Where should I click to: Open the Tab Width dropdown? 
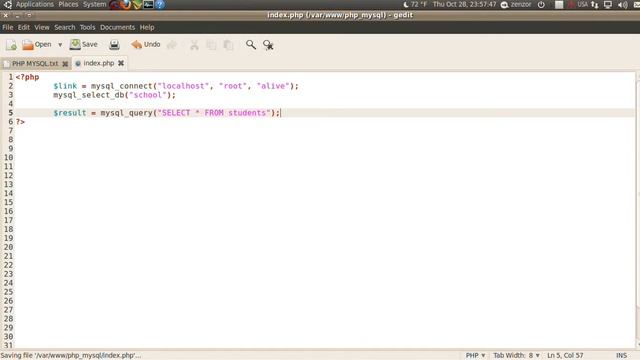516,356
